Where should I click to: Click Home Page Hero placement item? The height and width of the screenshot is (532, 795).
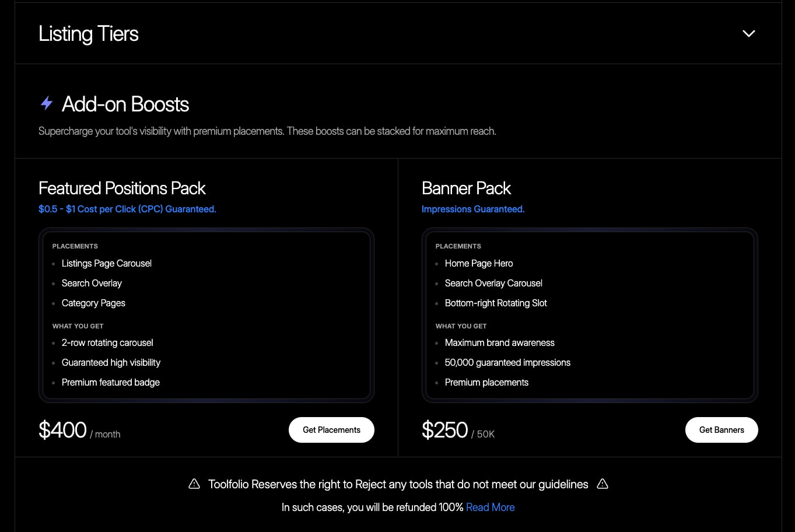point(479,264)
